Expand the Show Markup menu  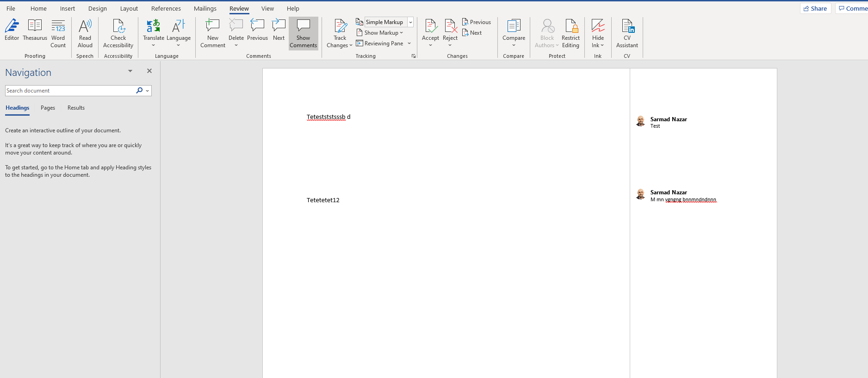click(380, 33)
